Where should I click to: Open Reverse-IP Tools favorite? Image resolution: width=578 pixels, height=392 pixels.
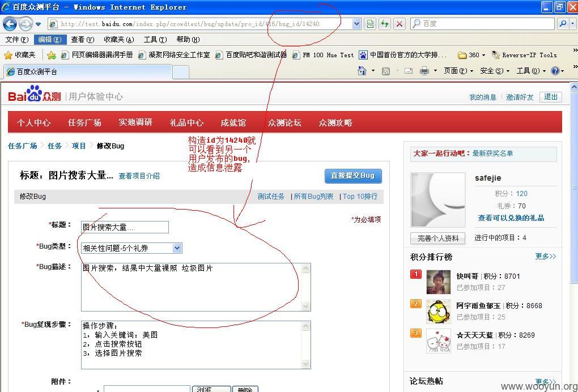click(524, 55)
